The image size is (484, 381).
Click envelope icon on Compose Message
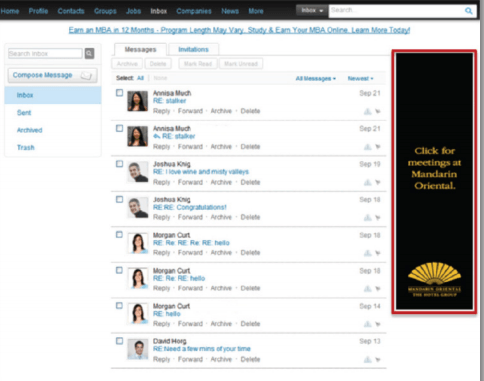pyautogui.click(x=86, y=75)
